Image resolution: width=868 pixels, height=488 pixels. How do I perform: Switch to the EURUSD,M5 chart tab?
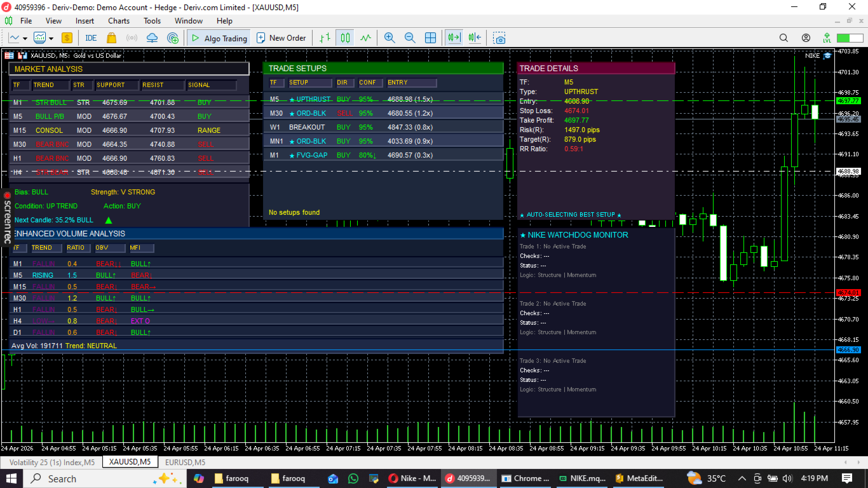(x=184, y=462)
